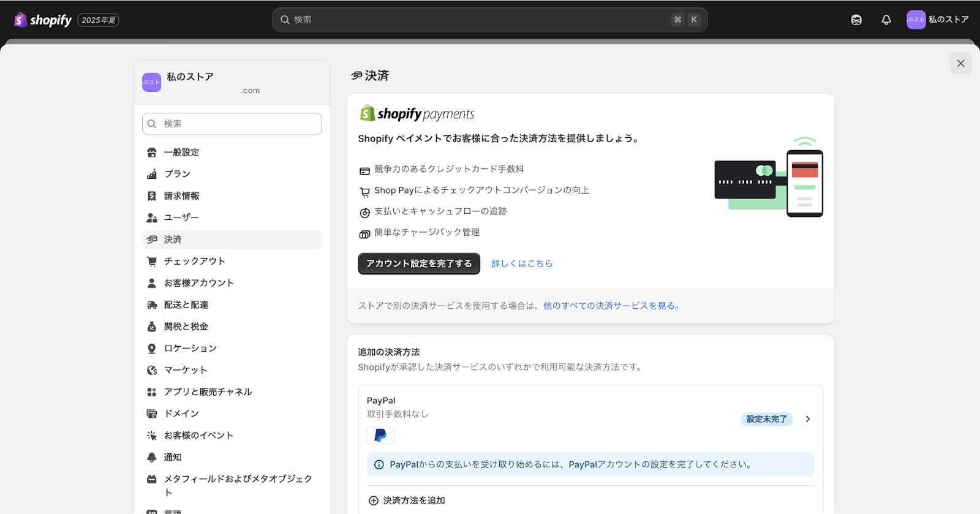Click the Shopify Payments logo
This screenshot has height=514, width=980.
[x=417, y=113]
